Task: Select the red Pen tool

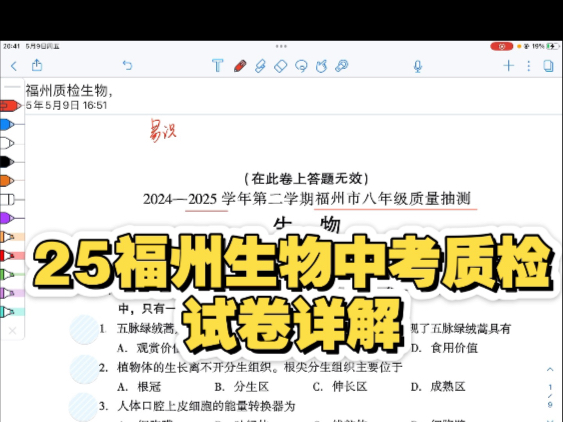Action: (240, 66)
